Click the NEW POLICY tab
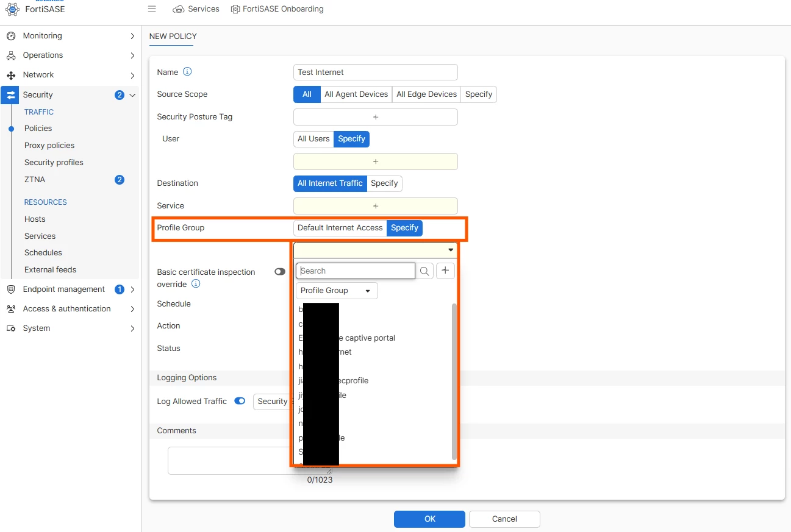The height and width of the screenshot is (532, 791). click(173, 37)
